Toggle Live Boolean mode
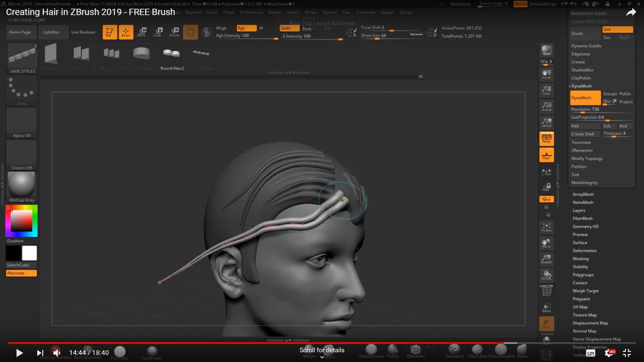Image resolution: width=644 pixels, height=362 pixels. tap(83, 32)
